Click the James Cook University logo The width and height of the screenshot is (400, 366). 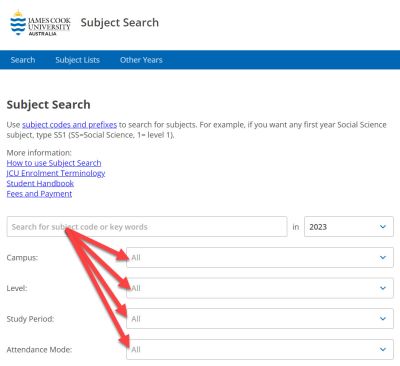(x=40, y=23)
